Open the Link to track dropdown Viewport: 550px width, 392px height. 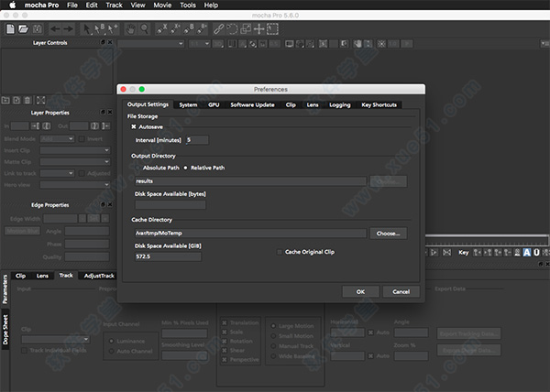point(57,173)
